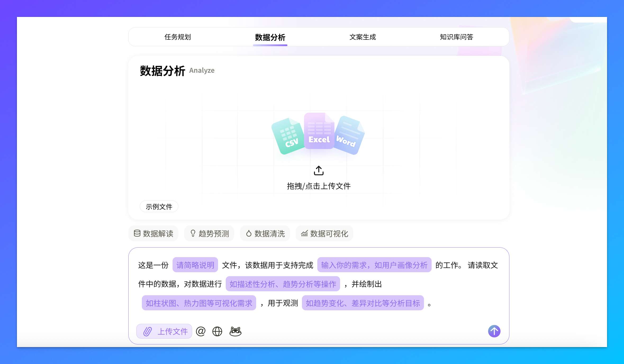Click the paperclip attachment icon
This screenshot has height=364, width=624.
pyautogui.click(x=147, y=331)
